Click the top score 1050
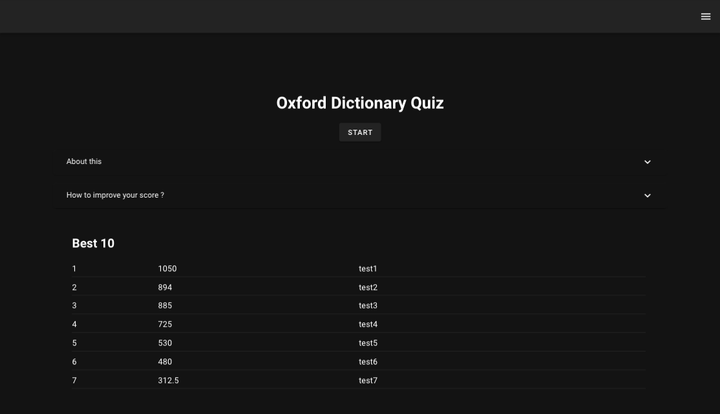Viewport: 720px width, 414px height. click(167, 269)
